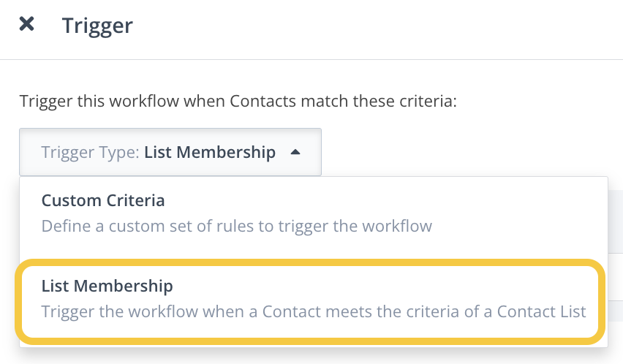Click the 'Trigger the workflow when a Contact' description
The image size is (623, 364).
(314, 311)
